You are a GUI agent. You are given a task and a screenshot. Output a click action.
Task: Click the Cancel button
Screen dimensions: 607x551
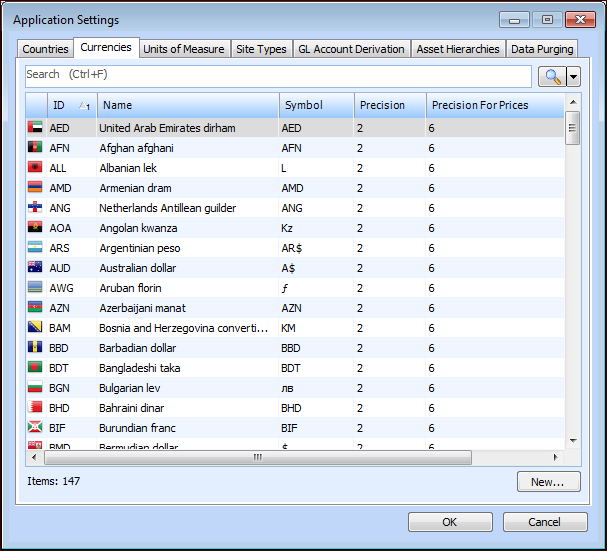tap(545, 522)
